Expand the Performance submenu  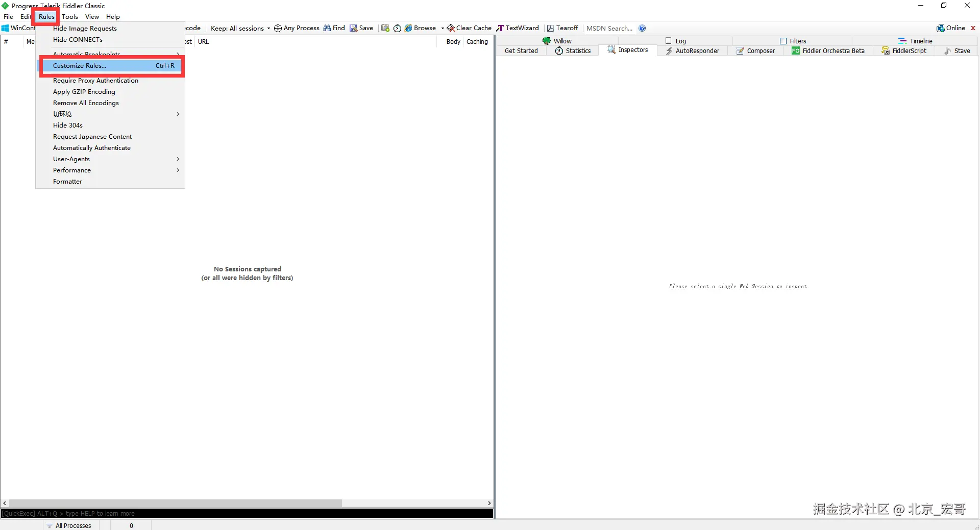tap(110, 170)
